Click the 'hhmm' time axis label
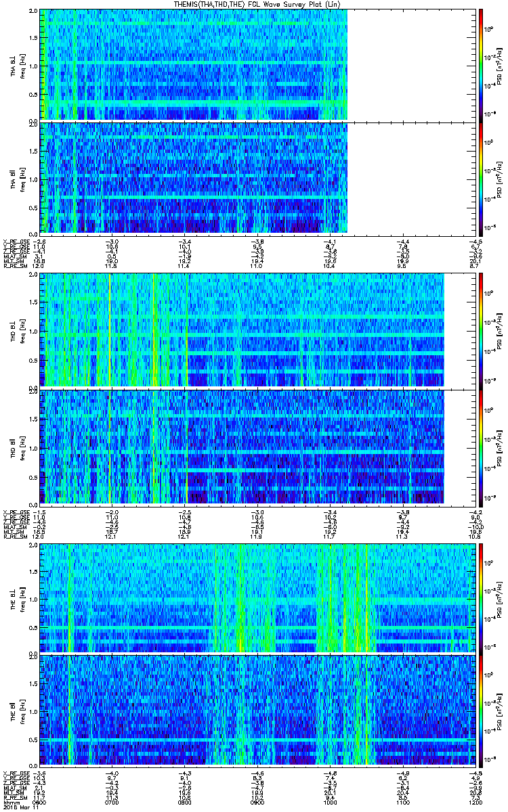The image size is (508, 812). click(x=12, y=802)
